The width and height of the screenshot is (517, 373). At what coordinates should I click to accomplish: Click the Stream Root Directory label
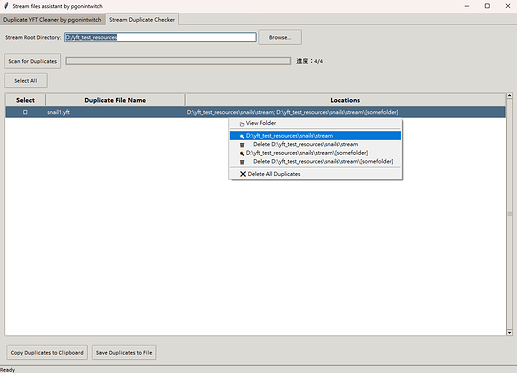click(33, 37)
